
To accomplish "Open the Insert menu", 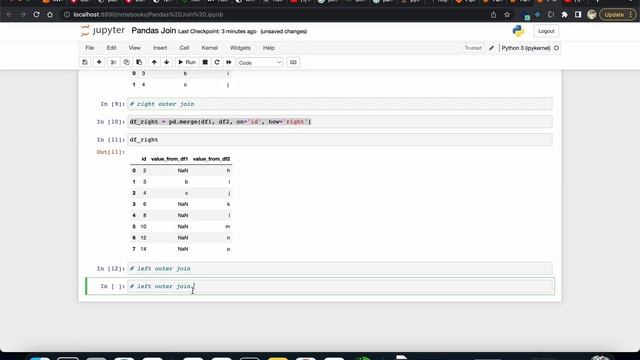I will tap(160, 48).
